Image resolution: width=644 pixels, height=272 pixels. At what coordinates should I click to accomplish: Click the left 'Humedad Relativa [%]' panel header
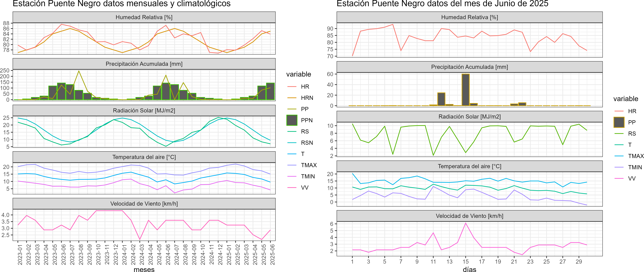tap(144, 17)
